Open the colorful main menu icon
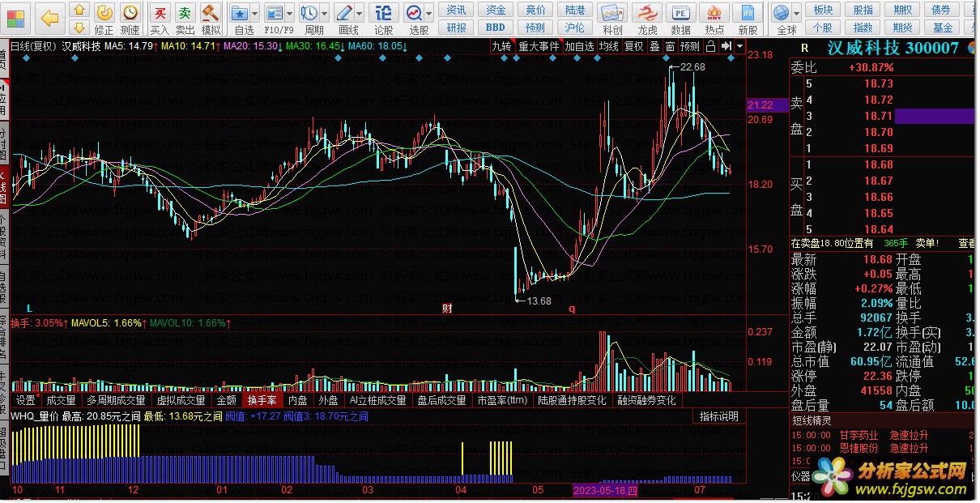980x503 pixels. [x=17, y=17]
